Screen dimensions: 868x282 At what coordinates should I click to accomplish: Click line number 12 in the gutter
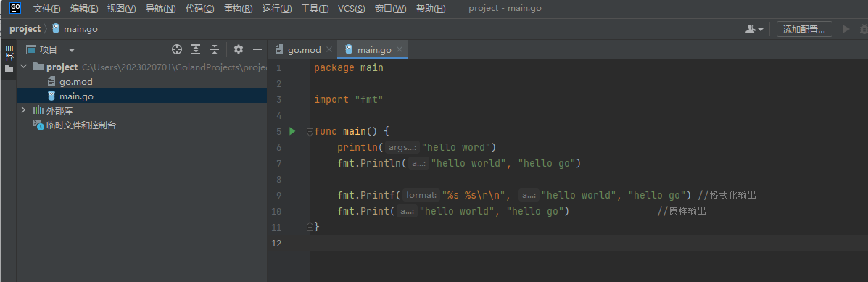click(276, 244)
